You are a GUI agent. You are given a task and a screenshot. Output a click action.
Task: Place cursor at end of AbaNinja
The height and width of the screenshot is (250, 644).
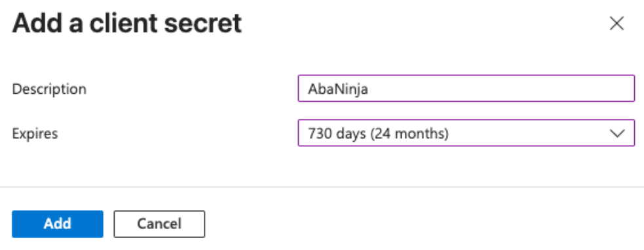click(x=369, y=89)
